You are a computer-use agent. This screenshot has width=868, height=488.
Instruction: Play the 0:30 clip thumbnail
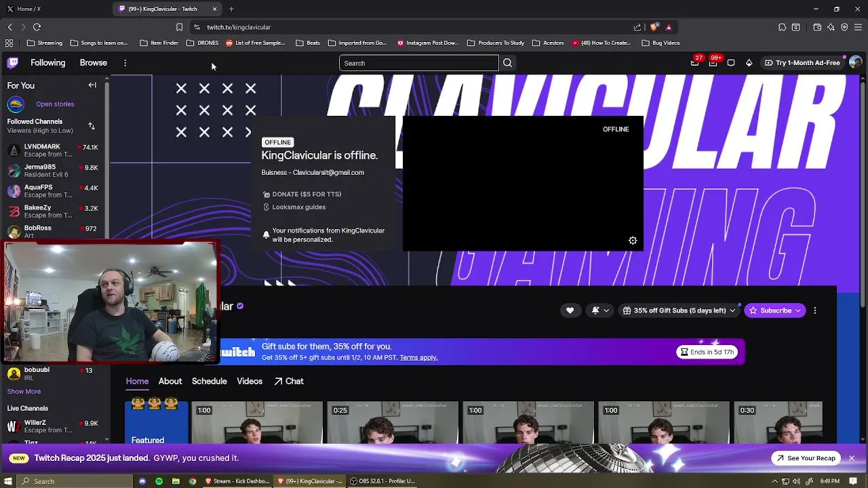pyautogui.click(x=778, y=423)
